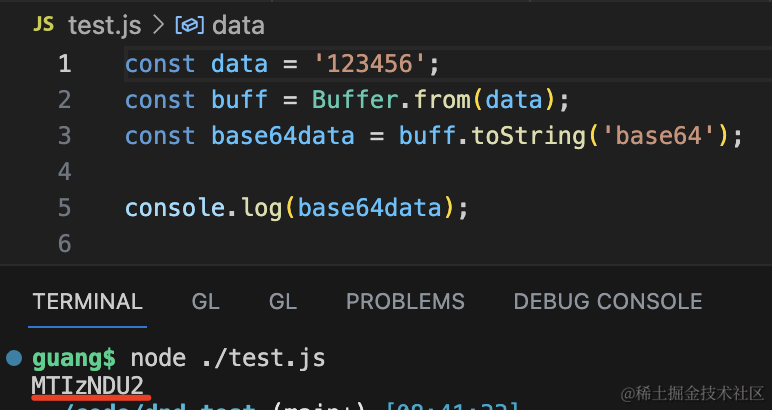Click the JS file icon in breadcrumb
The image size is (772, 410).
coord(43,24)
